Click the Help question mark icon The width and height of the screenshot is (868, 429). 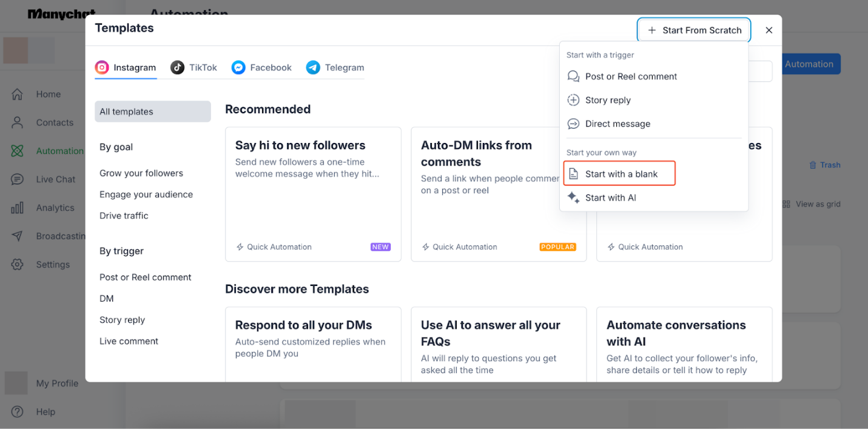tap(18, 411)
